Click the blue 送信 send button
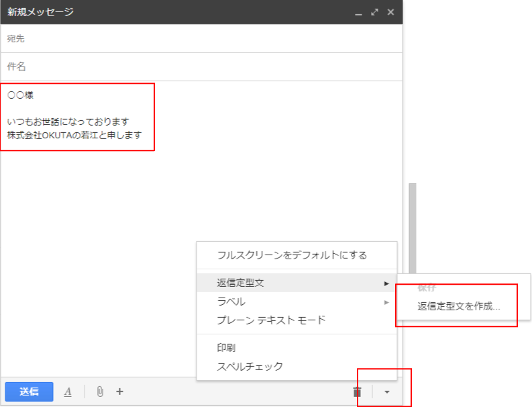 coord(29,392)
